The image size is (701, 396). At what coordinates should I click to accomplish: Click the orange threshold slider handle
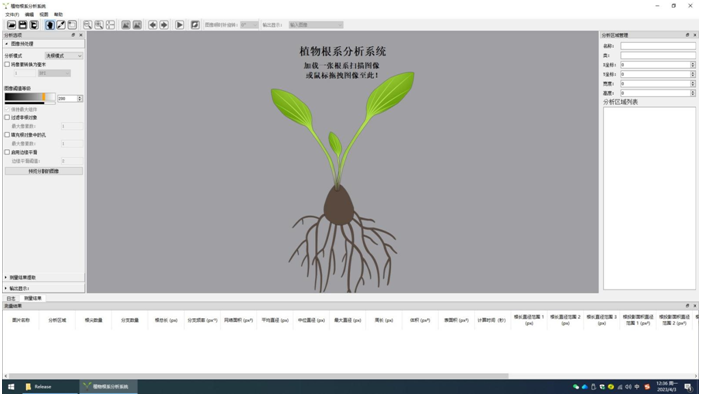pos(44,97)
